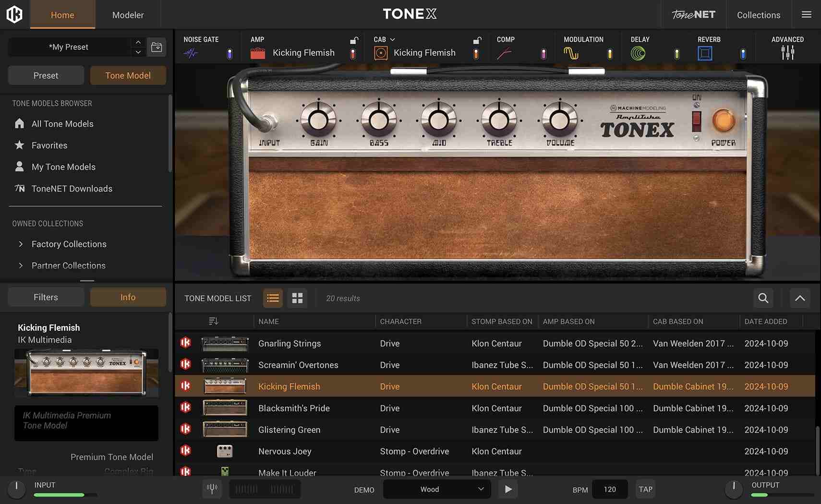Select the Preset tab
821x504 pixels.
(x=46, y=75)
